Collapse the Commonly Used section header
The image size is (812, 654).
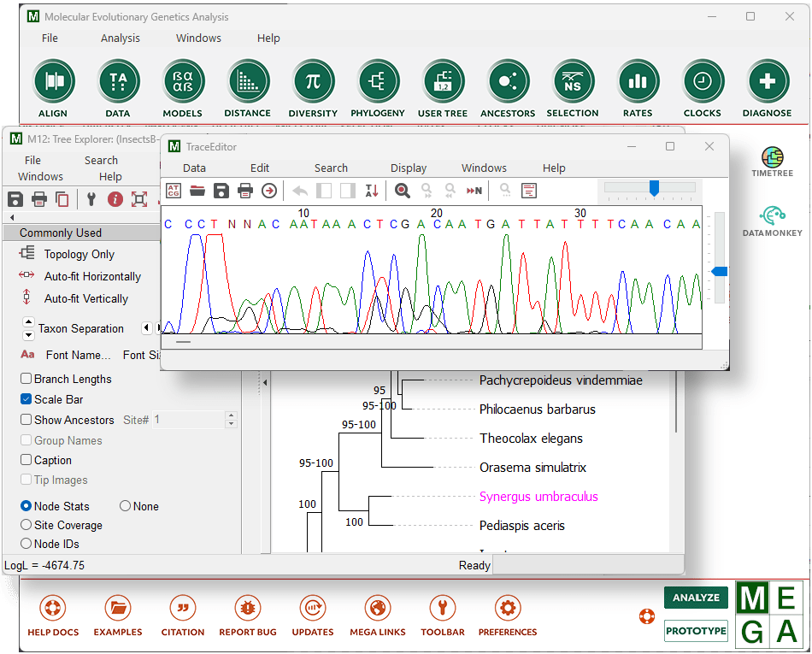click(82, 233)
